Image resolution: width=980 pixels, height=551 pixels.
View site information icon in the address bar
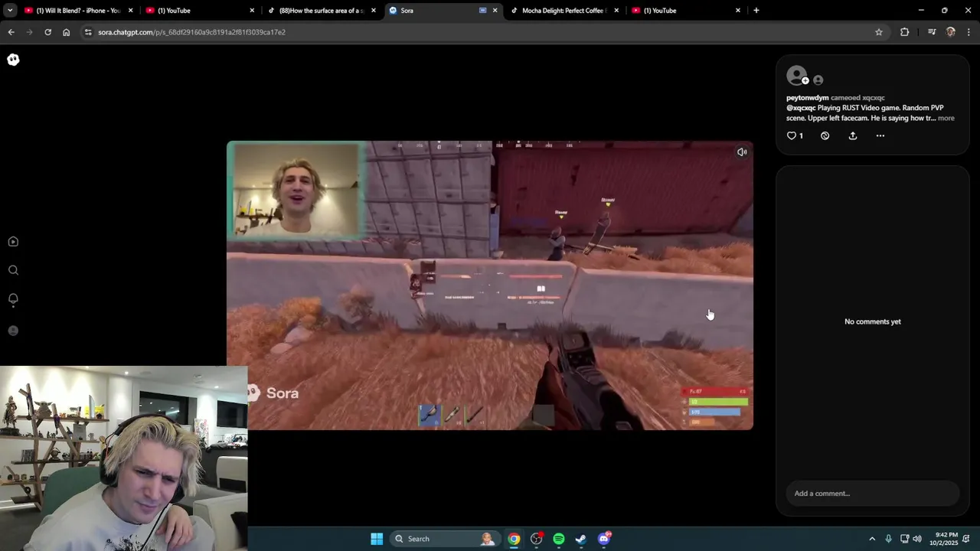[89, 32]
